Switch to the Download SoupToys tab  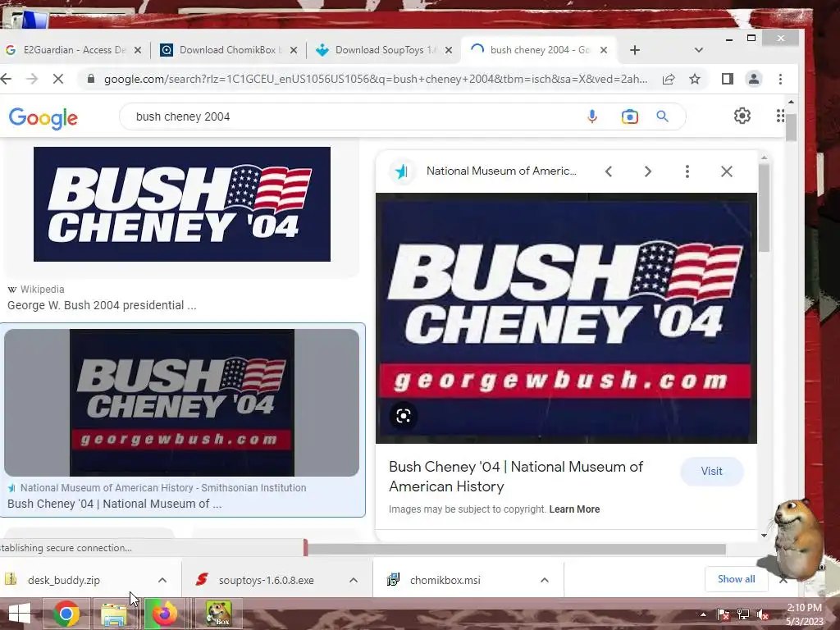pos(385,50)
